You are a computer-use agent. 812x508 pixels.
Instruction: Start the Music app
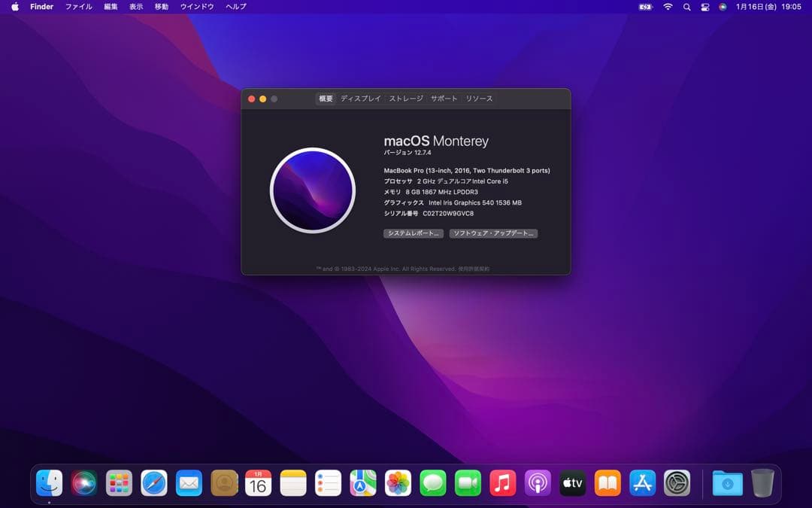tap(502, 483)
